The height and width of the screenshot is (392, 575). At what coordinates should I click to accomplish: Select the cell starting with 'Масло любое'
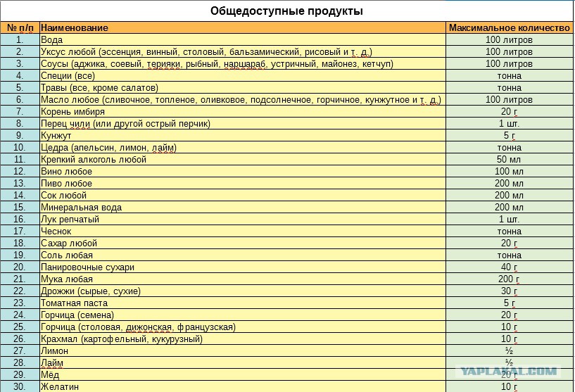click(243, 99)
